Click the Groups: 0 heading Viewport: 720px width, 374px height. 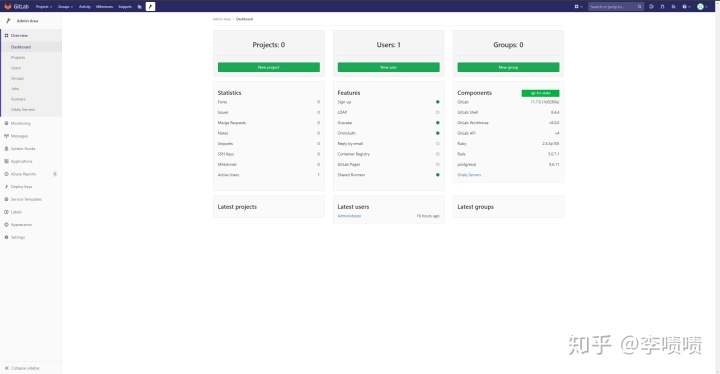(508, 45)
